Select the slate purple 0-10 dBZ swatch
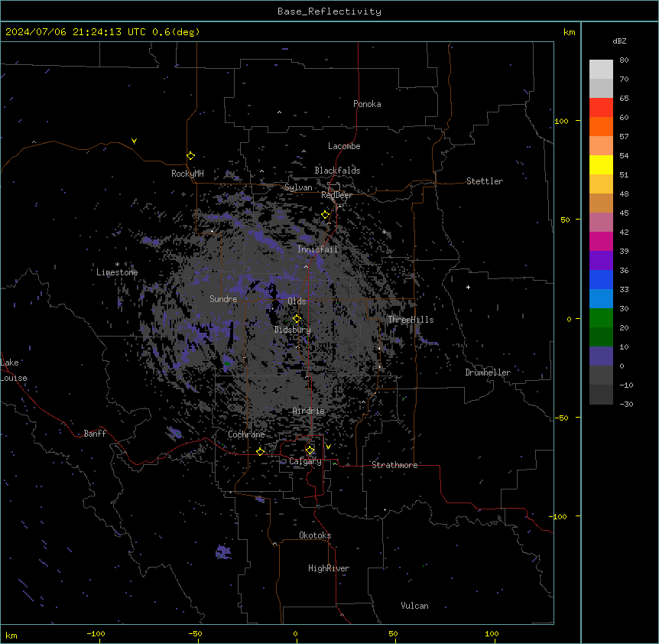The image size is (659, 644). pos(601,356)
